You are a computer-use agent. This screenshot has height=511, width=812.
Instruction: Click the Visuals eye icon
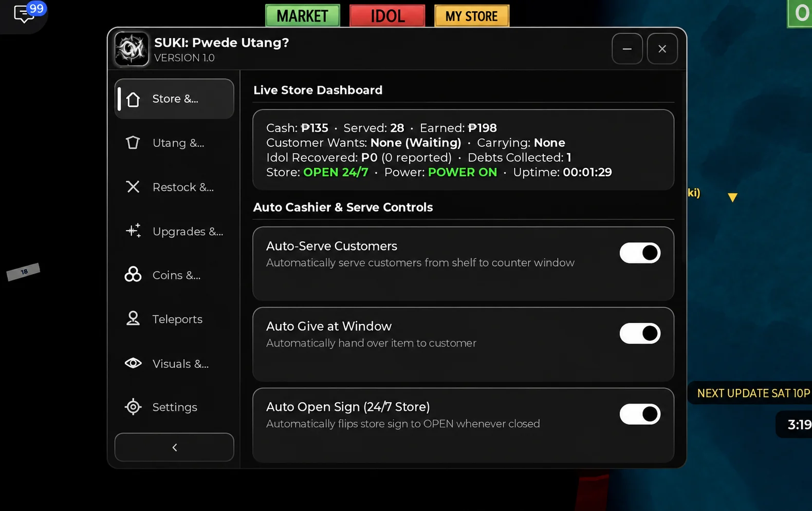tap(133, 363)
